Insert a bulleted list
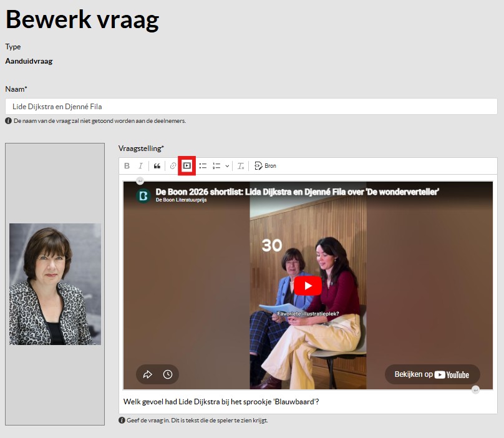The image size is (504, 438). tap(203, 166)
